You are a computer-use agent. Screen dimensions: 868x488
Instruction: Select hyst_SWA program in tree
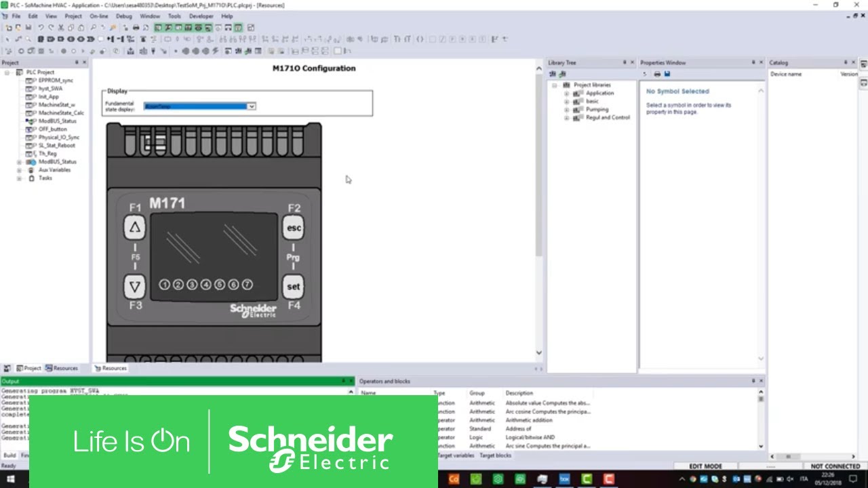[50, 89]
